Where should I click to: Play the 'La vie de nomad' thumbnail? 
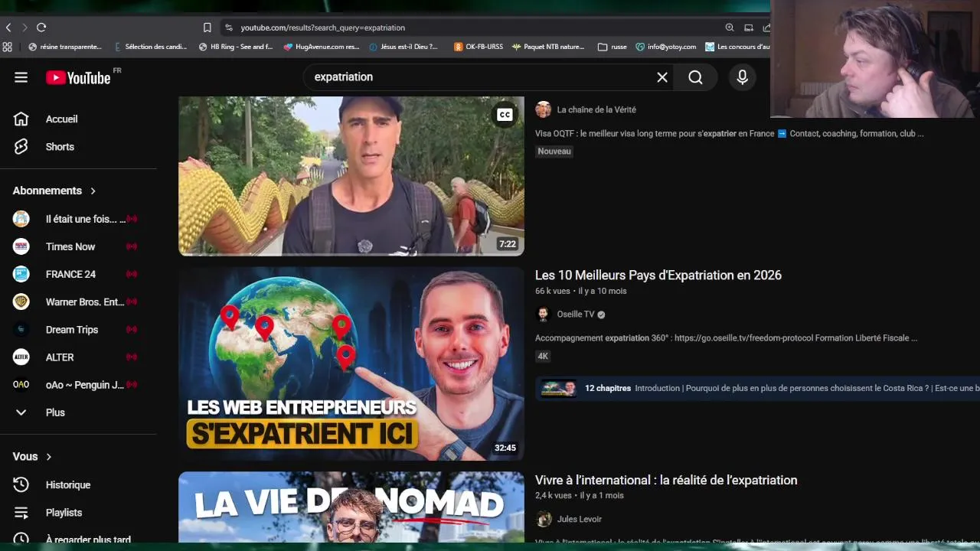coord(351,507)
